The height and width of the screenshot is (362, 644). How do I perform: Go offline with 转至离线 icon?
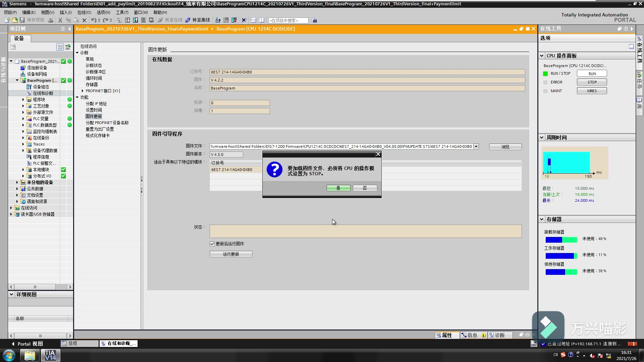198,20
